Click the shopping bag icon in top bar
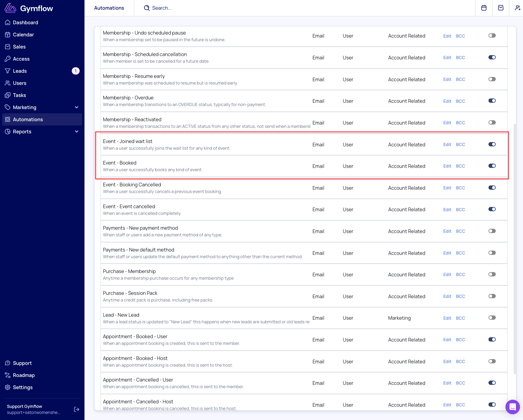Screen dimensions: 523x420 click(x=501, y=8)
